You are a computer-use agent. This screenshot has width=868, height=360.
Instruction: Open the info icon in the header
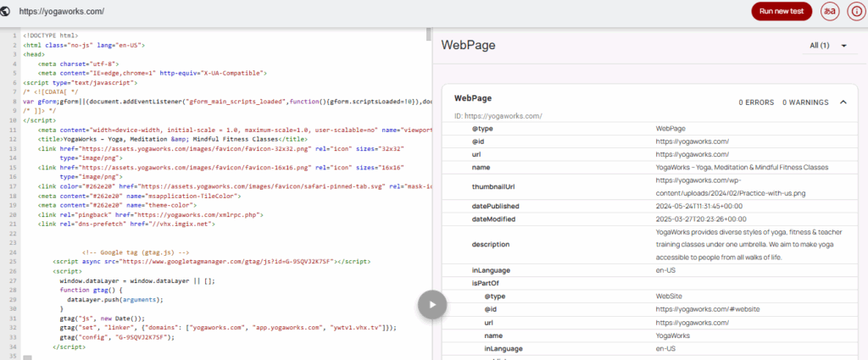pyautogui.click(x=856, y=11)
